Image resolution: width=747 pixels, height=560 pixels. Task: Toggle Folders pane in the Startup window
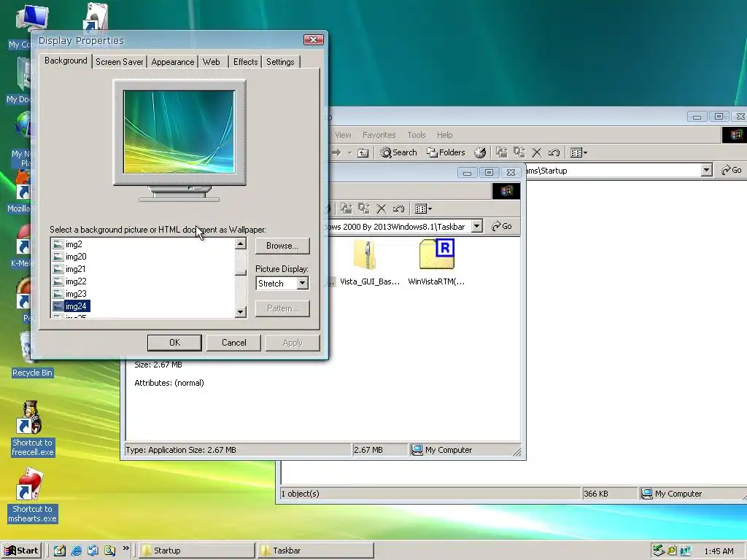pyautogui.click(x=446, y=152)
